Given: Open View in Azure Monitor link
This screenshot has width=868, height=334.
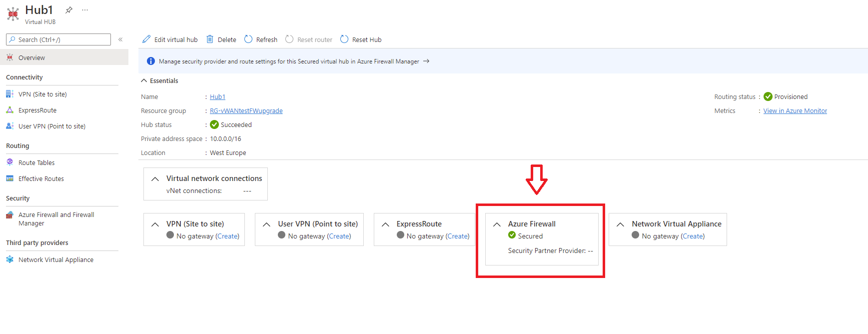Looking at the screenshot, I should click(795, 111).
